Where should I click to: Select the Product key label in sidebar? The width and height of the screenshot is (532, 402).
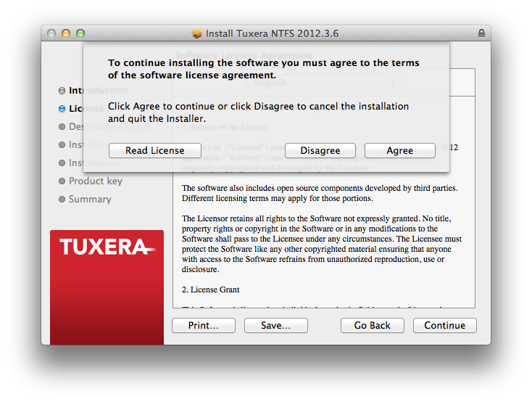pos(96,181)
